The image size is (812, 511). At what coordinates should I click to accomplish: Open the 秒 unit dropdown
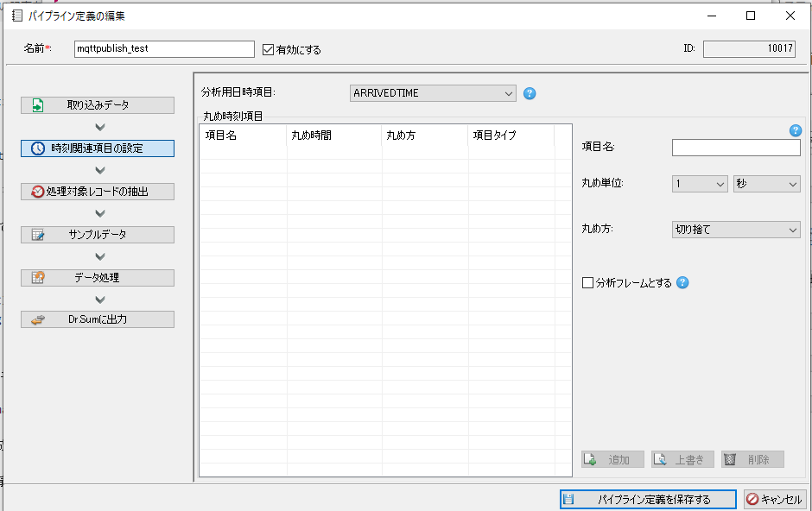pos(767,184)
